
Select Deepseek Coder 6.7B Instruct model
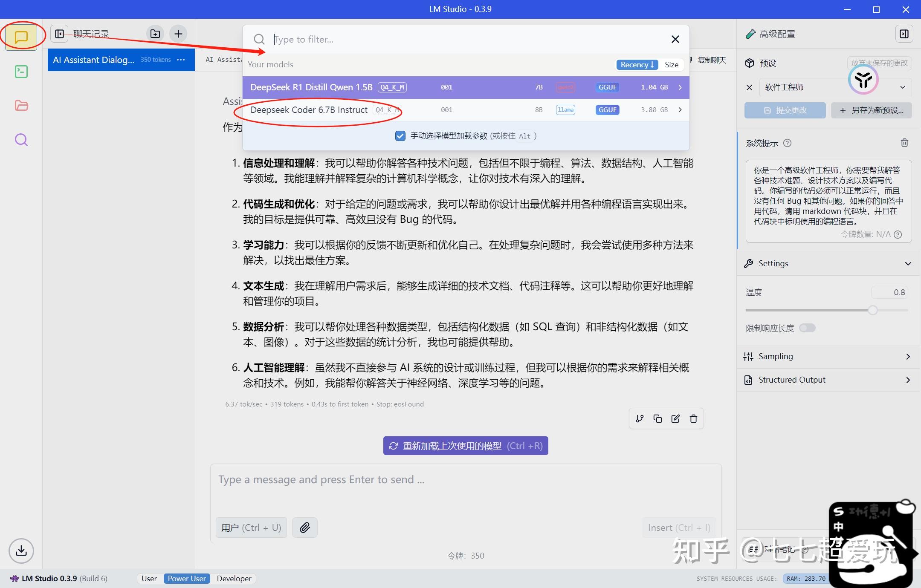[309, 110]
